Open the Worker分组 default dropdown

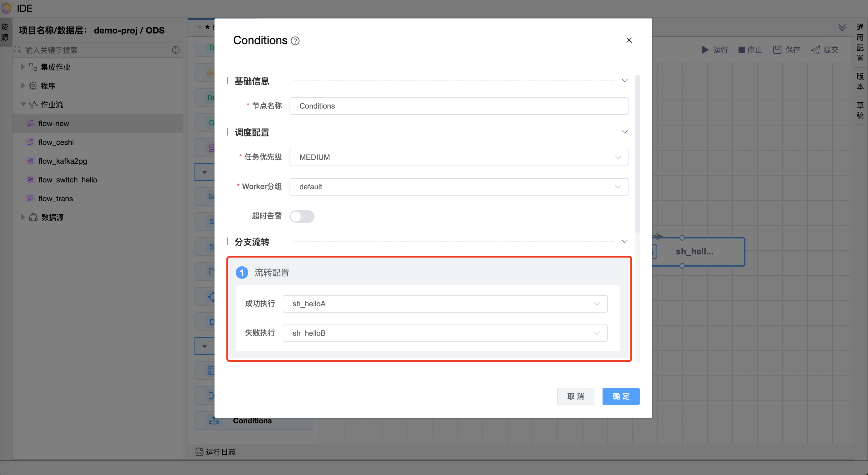[459, 186]
